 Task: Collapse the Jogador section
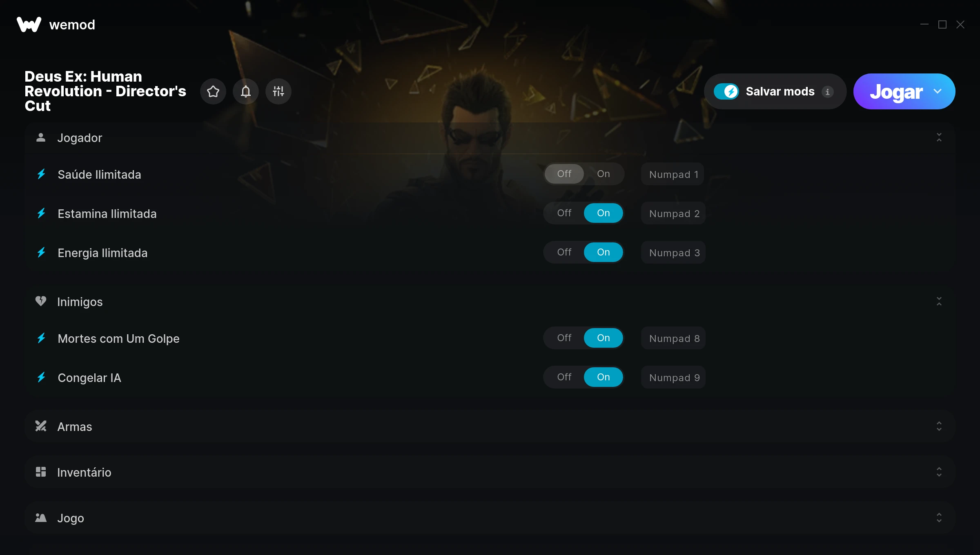point(939,138)
